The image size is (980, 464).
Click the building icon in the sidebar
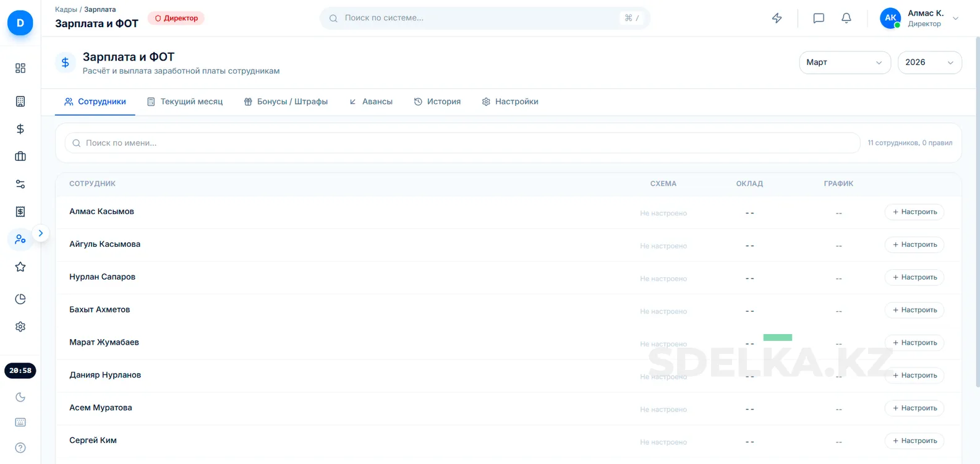pyautogui.click(x=20, y=101)
